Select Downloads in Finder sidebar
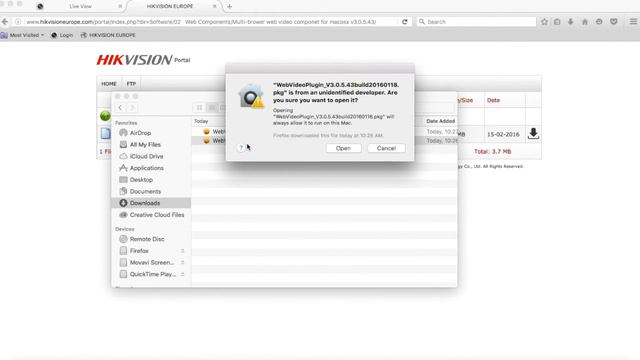The height and width of the screenshot is (360, 640). (151, 203)
